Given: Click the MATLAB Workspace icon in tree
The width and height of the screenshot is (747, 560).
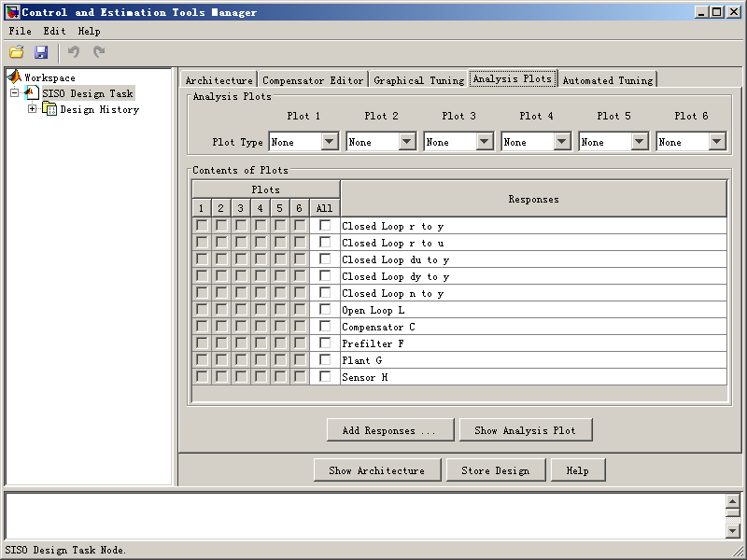Looking at the screenshot, I should (14, 77).
